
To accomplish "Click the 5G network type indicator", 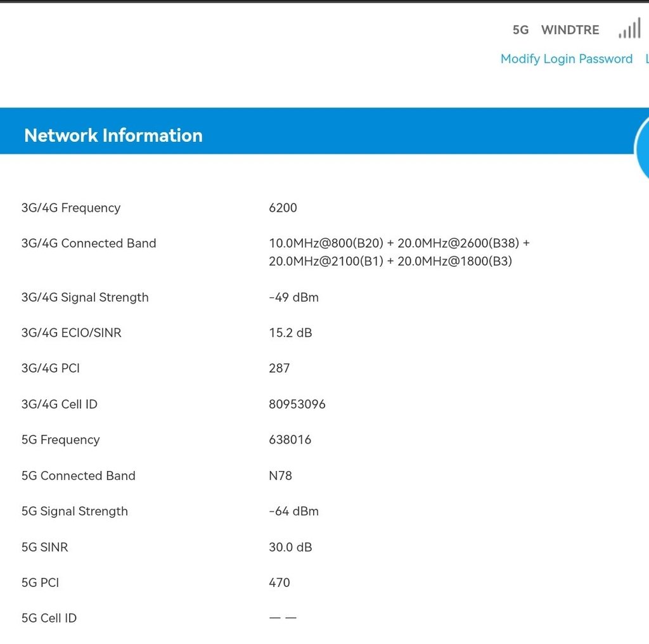I will [520, 30].
